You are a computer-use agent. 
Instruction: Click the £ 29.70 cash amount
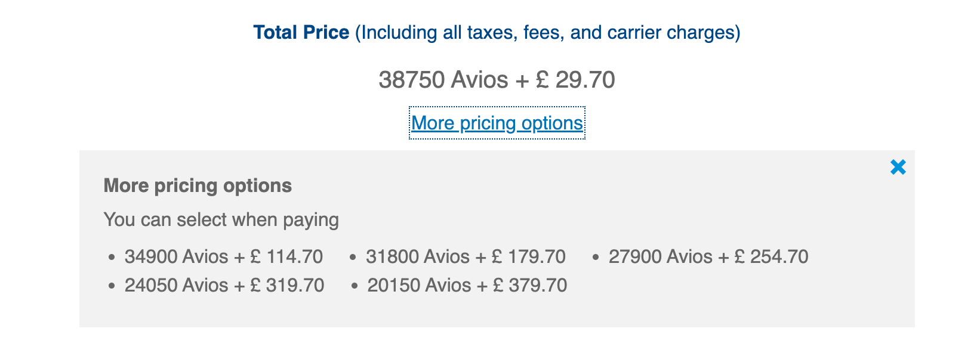[575, 80]
